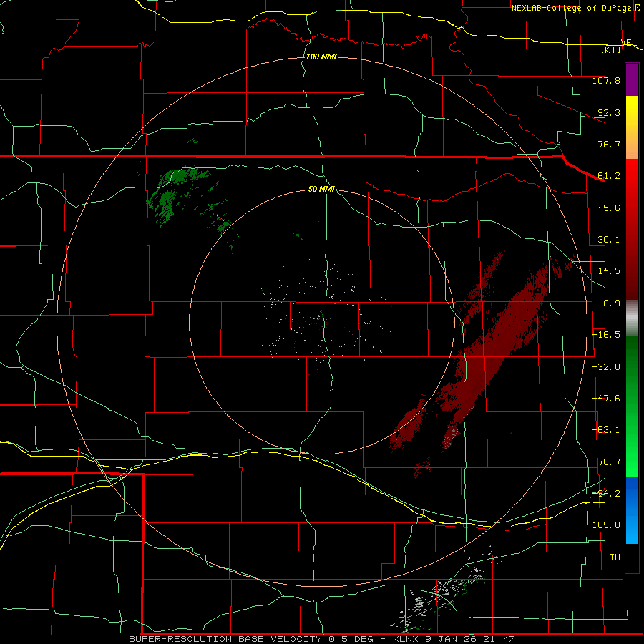This screenshot has height=644, width=644.
Task: Click the 61.2 velocity label
Action: (x=609, y=176)
